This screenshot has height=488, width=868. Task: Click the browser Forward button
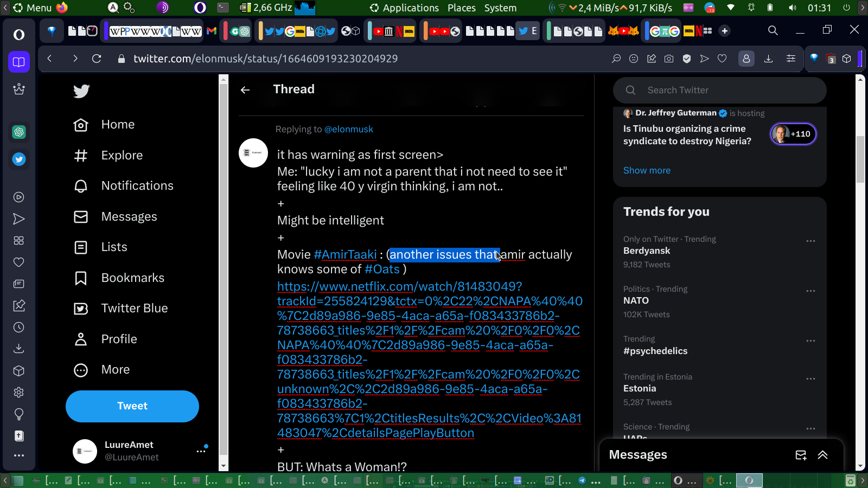coord(75,59)
